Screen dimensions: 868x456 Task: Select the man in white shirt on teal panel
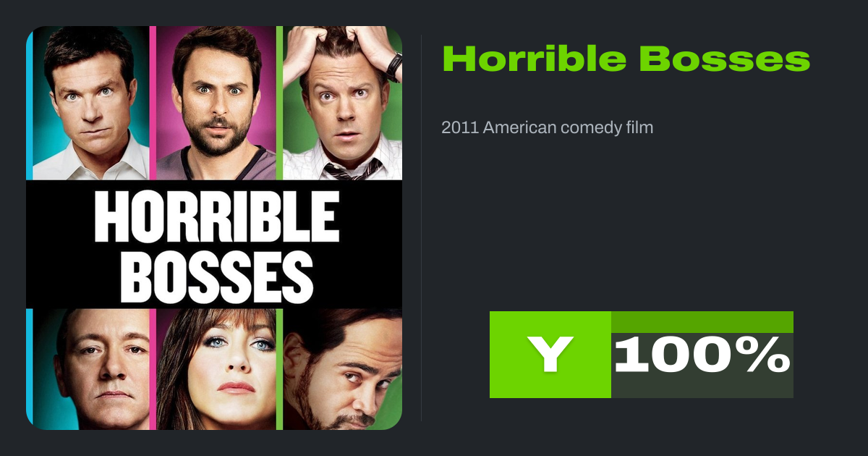pos(91,103)
